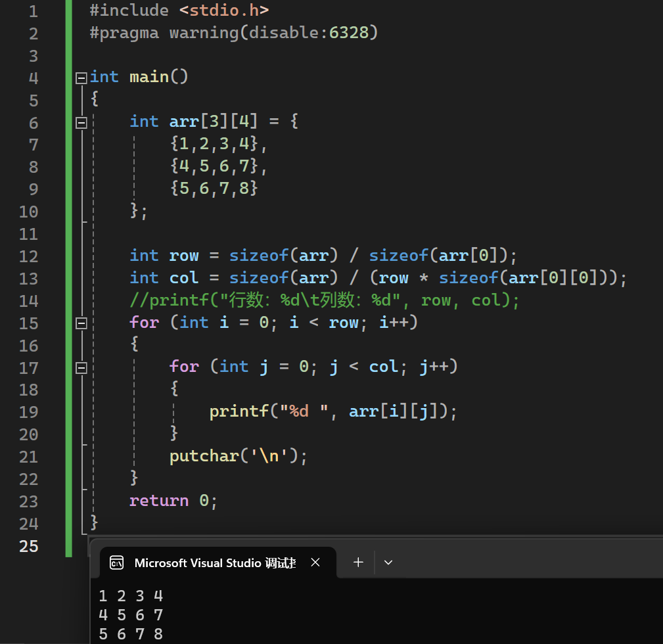663x644 pixels.
Task: Click the variable name col on line 13
Action: click(184, 278)
